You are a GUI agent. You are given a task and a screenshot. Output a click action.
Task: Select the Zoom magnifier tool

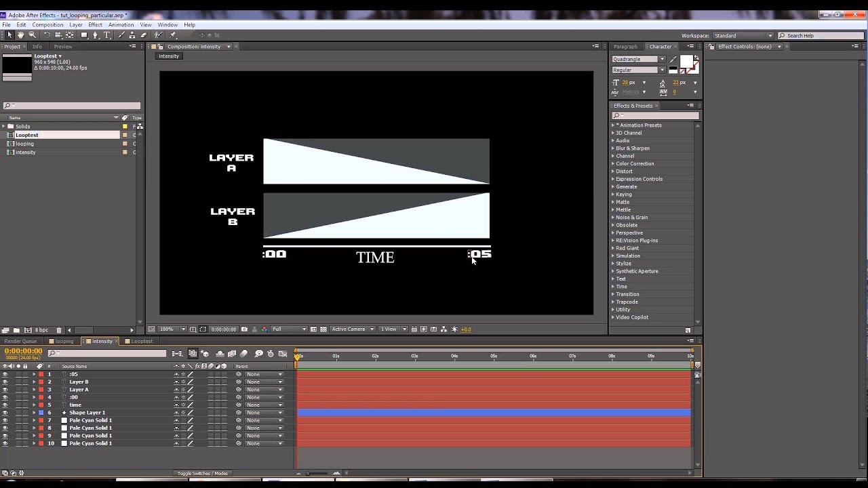coord(32,35)
